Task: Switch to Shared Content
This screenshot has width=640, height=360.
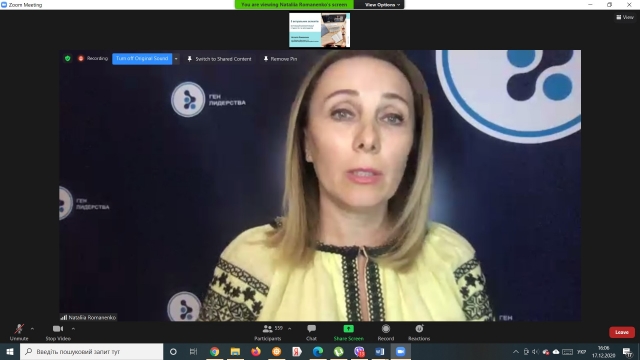Action: point(219,59)
